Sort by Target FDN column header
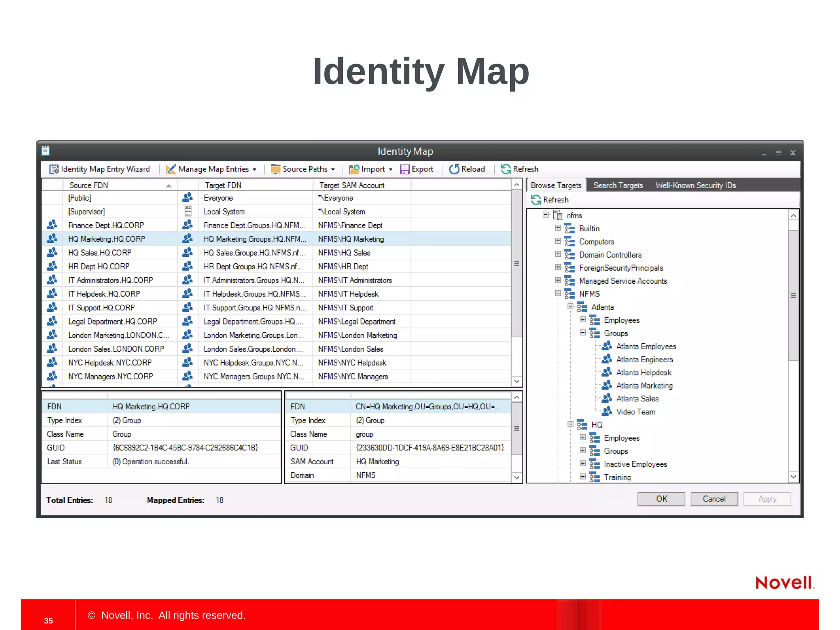Screen dimensions: 840x630 click(256, 185)
